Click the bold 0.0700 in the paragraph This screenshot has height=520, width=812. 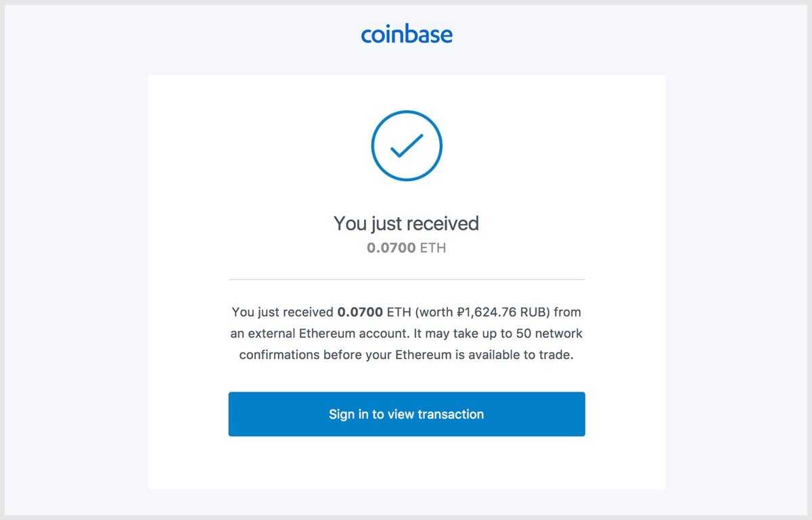coord(360,312)
